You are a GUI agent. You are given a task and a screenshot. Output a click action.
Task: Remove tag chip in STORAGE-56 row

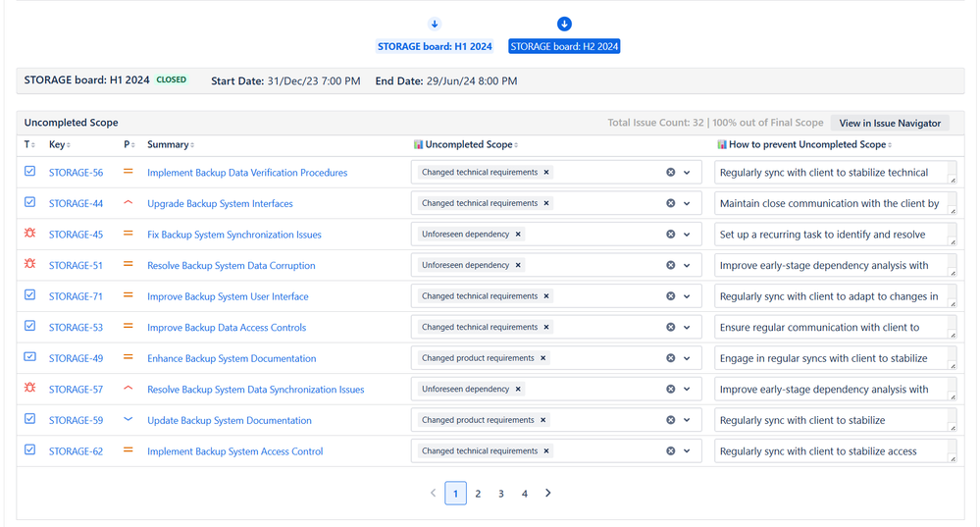[x=546, y=172]
